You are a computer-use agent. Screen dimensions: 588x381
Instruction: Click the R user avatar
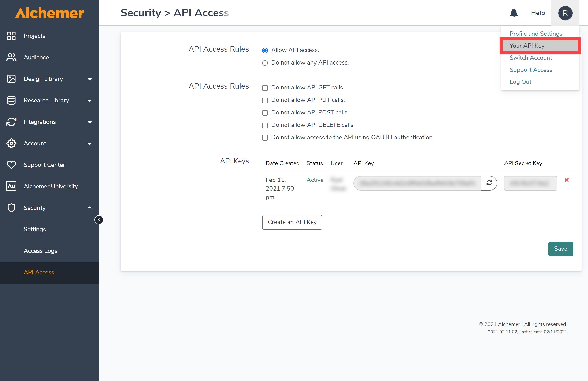point(565,13)
